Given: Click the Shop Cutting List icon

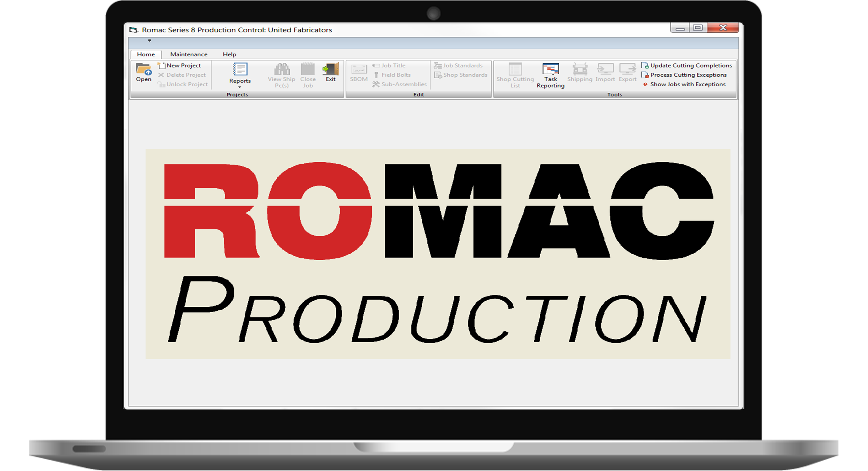Looking at the screenshot, I should (515, 69).
